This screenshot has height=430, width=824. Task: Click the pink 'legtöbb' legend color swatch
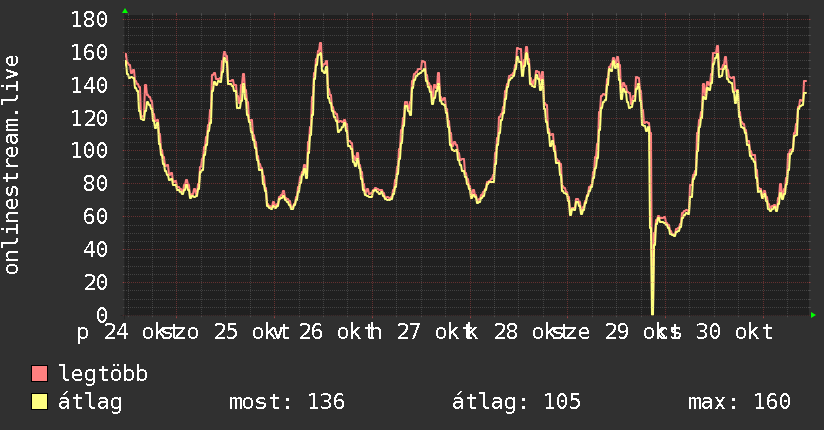[x=39, y=373]
